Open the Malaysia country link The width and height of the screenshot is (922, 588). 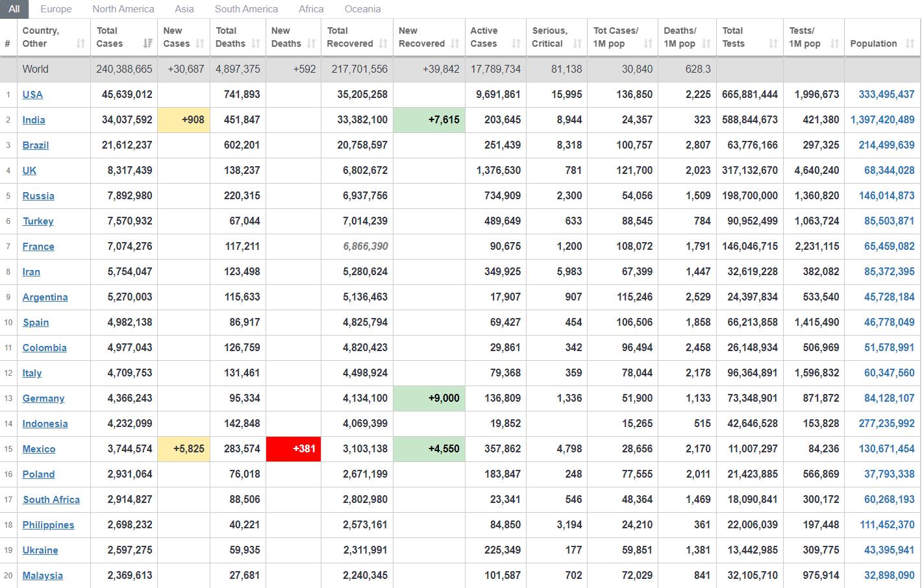pyautogui.click(x=43, y=575)
